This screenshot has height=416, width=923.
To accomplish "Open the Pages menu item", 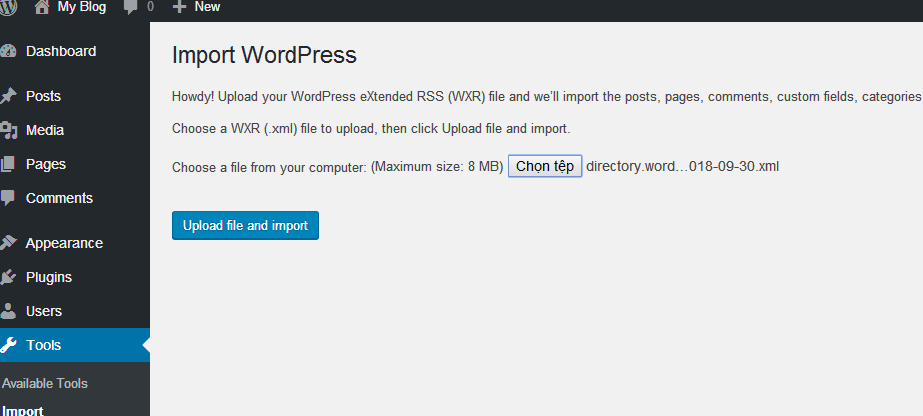I will (x=46, y=164).
